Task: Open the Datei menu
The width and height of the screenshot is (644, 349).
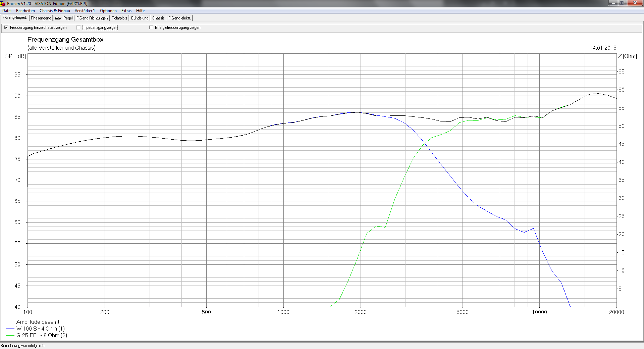Action: pos(7,11)
